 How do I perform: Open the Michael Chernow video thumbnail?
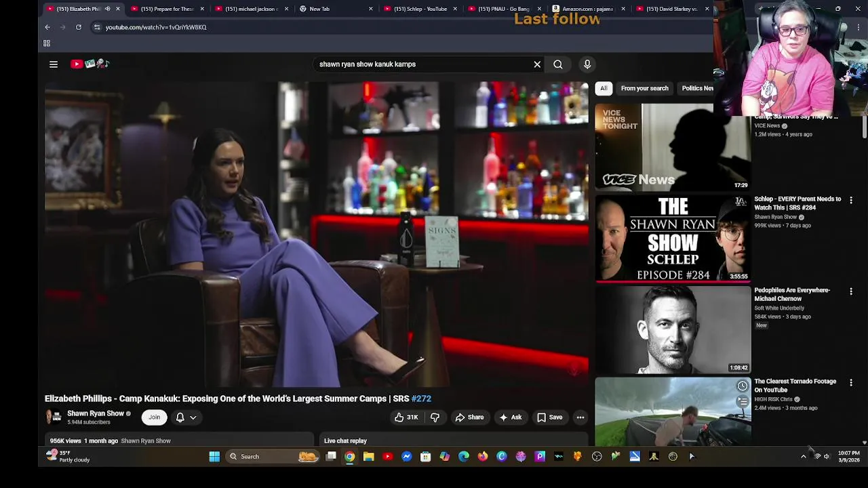[673, 329]
